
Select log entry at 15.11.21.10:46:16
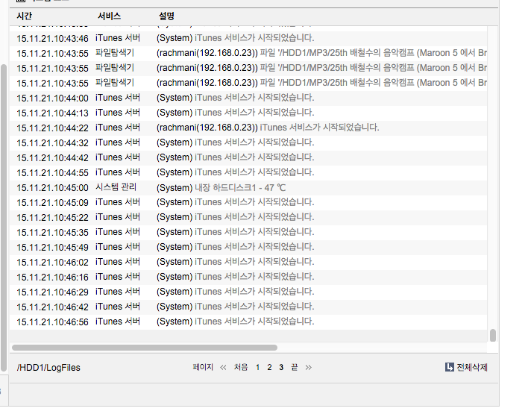[x=248, y=277]
